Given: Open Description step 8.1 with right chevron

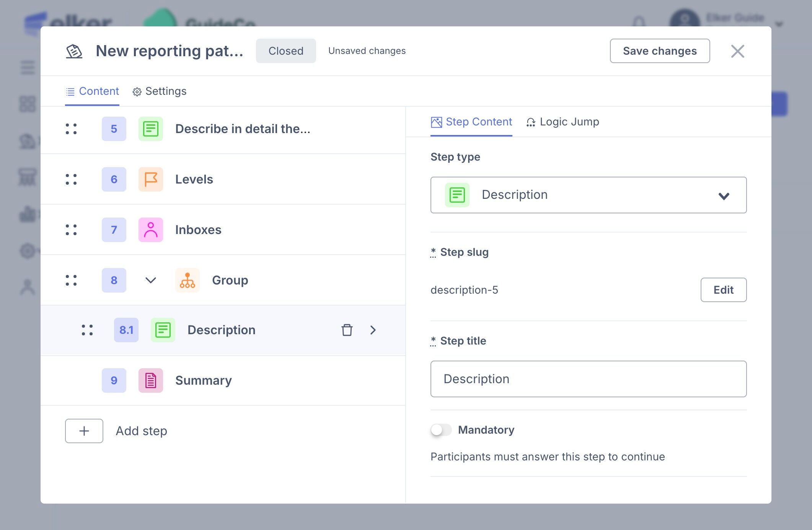Looking at the screenshot, I should [x=373, y=330].
